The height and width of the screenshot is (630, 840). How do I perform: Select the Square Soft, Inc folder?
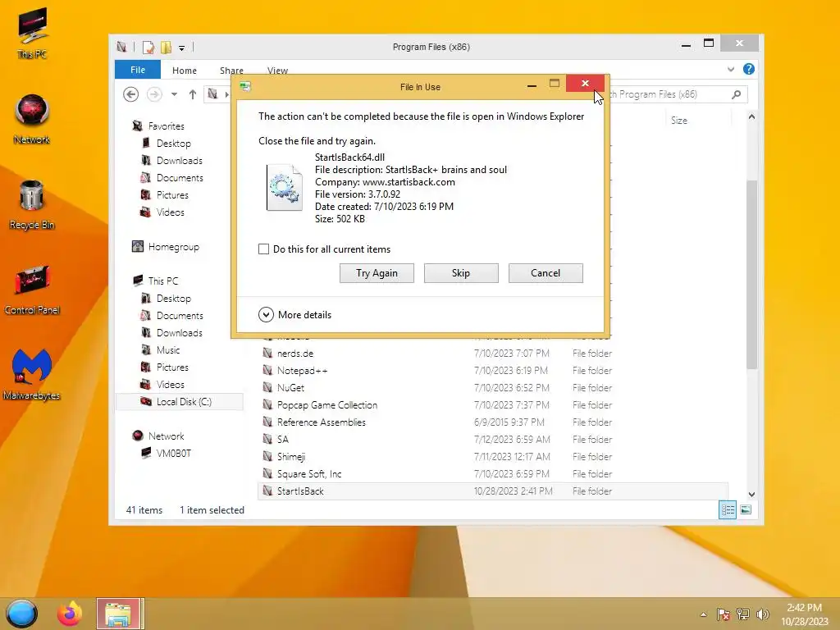[x=493, y=473]
